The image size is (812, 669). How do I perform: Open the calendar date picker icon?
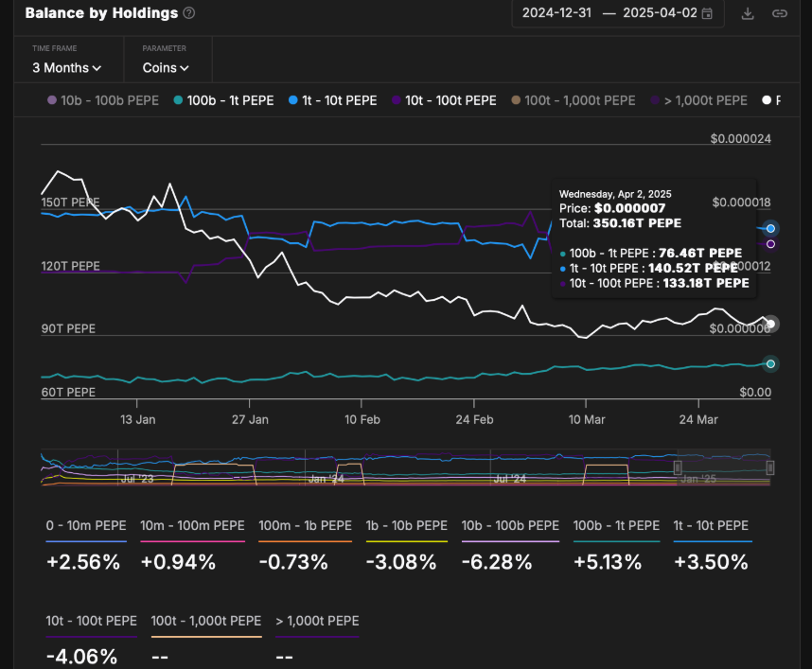tap(707, 13)
